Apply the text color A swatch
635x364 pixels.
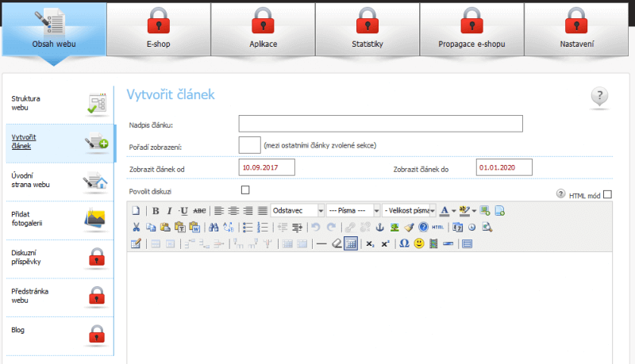[x=444, y=211]
